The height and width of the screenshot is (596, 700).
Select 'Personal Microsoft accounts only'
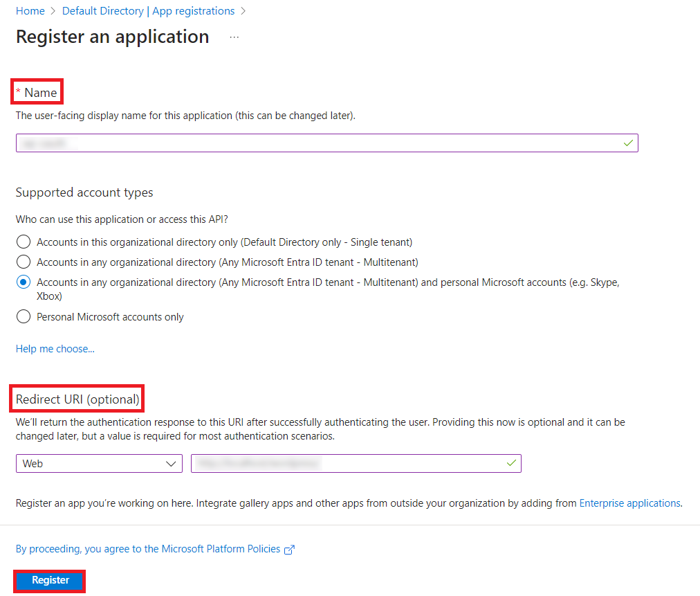[23, 316]
